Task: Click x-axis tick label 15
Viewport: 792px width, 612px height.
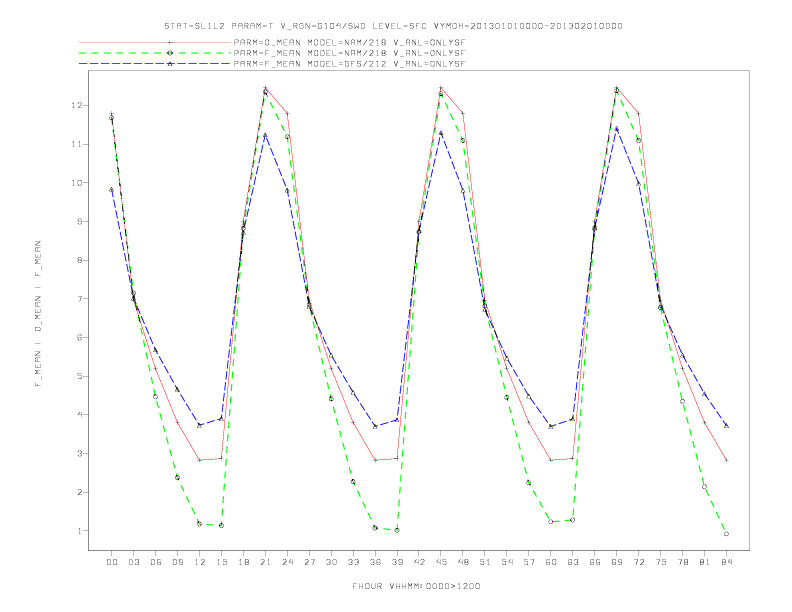Action: tap(221, 562)
